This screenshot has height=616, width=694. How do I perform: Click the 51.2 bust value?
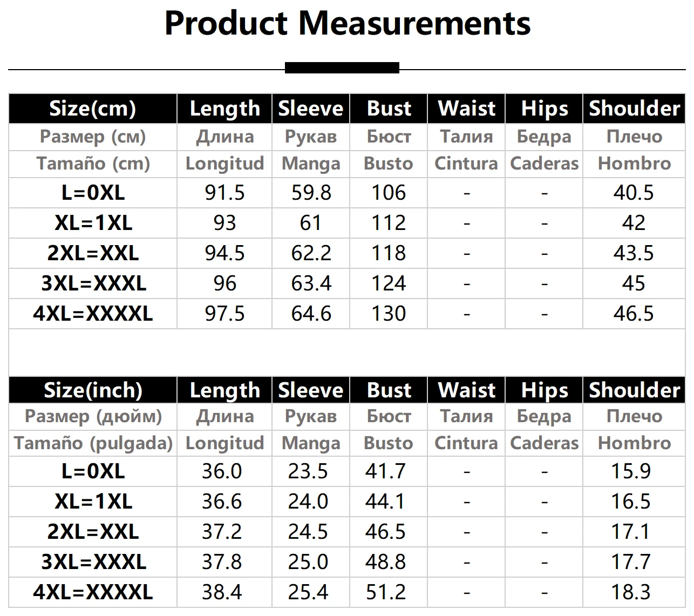coord(385,592)
